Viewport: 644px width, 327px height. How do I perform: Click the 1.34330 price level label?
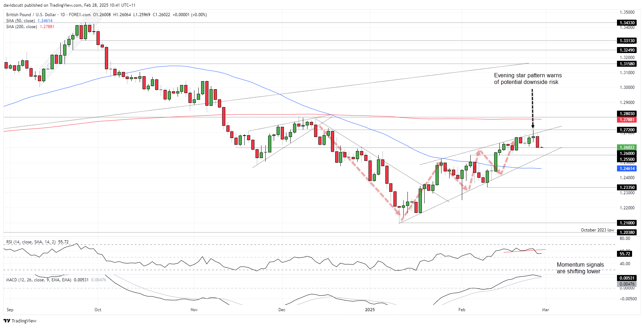[627, 23]
